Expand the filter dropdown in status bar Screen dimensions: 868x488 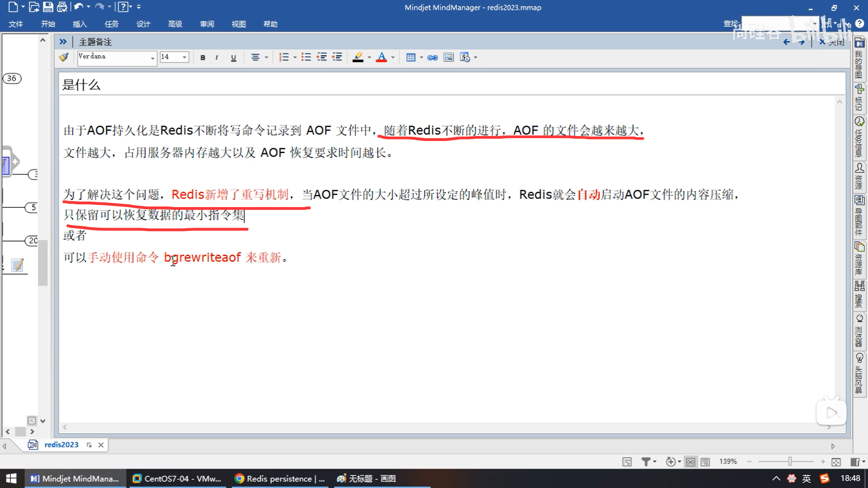[x=655, y=462]
